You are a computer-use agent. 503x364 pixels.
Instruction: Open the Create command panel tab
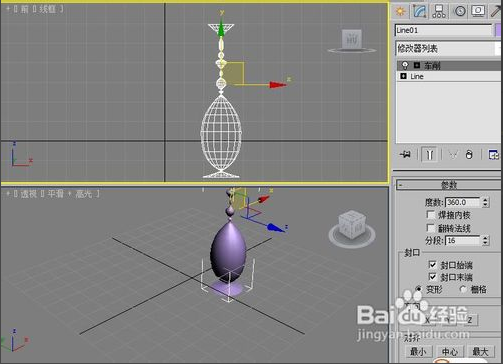400,11
